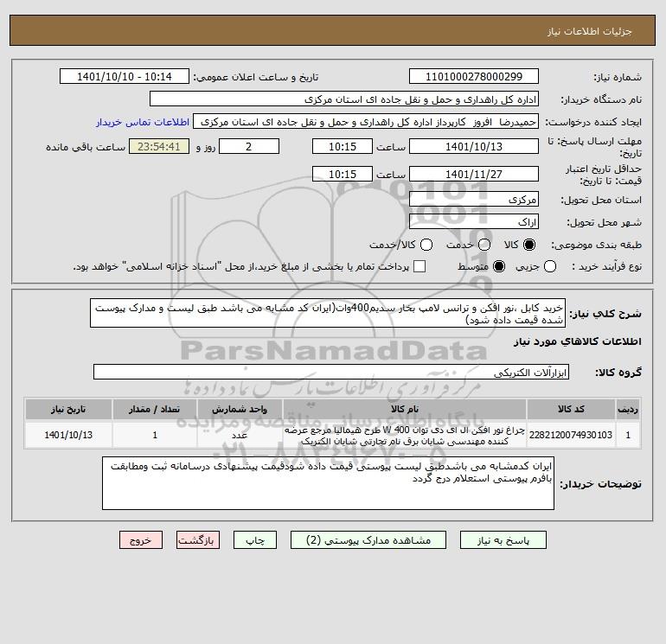Click the price validity time 10:15 field
The image size is (666, 644).
pyautogui.click(x=343, y=174)
